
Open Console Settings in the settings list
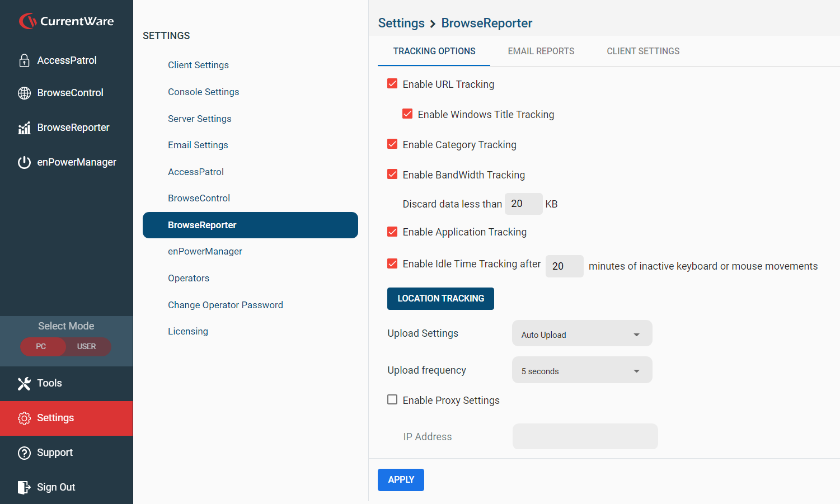[x=203, y=92]
